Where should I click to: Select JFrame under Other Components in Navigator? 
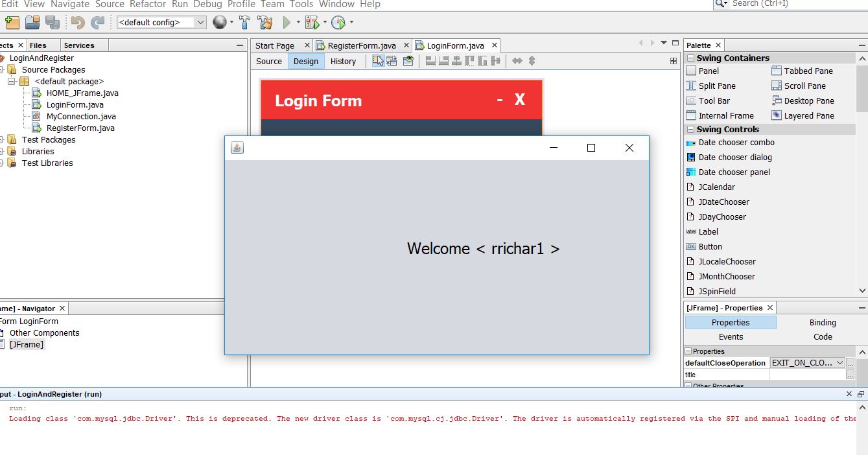26,344
